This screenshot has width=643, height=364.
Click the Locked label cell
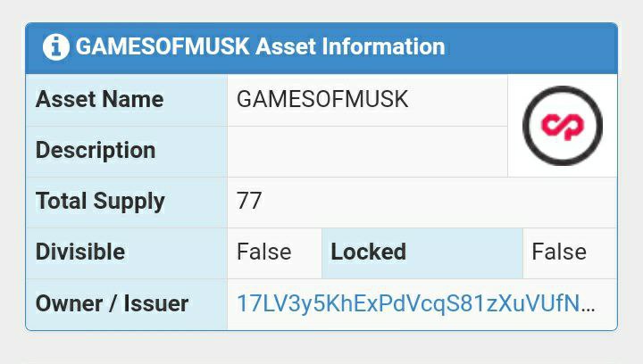[422, 253]
